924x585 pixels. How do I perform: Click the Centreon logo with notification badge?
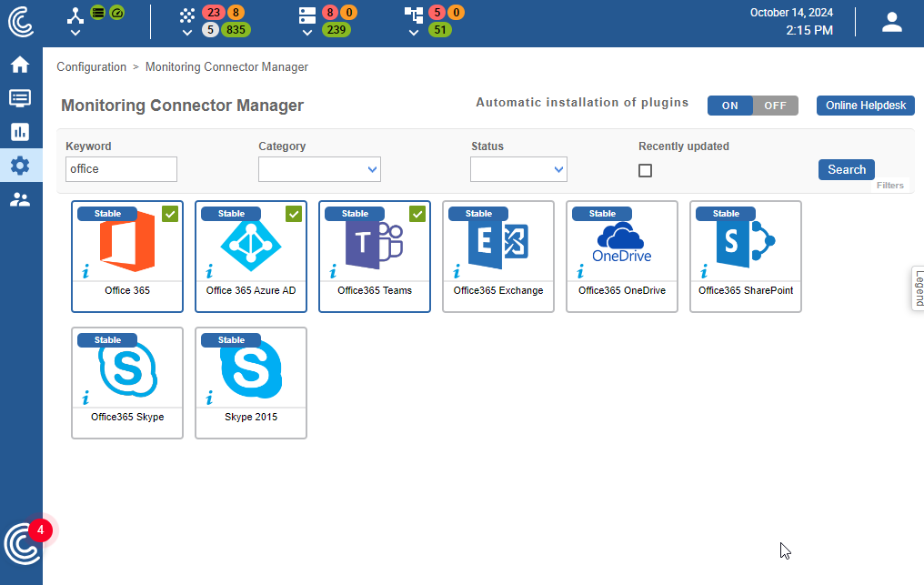(x=22, y=543)
